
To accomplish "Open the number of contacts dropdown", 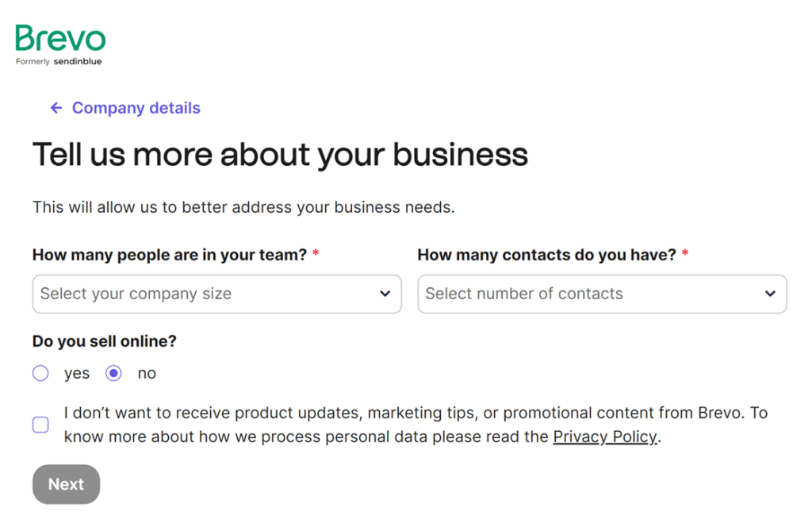I will pyautogui.click(x=591, y=294).
